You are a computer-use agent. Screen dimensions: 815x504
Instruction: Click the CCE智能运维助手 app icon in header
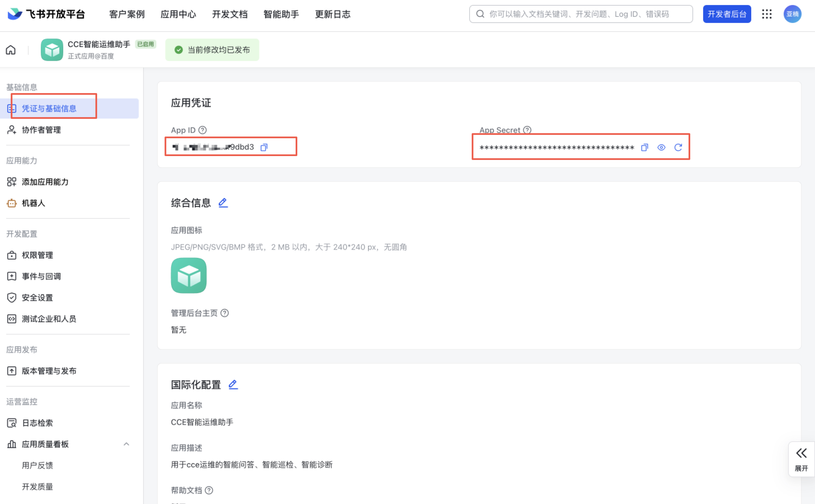coord(52,50)
